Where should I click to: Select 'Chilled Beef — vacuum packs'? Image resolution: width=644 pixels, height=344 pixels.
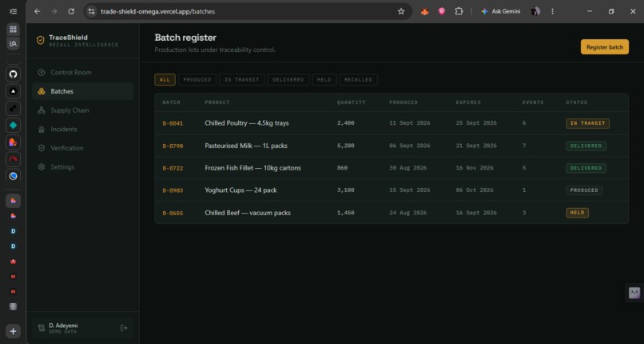248,213
